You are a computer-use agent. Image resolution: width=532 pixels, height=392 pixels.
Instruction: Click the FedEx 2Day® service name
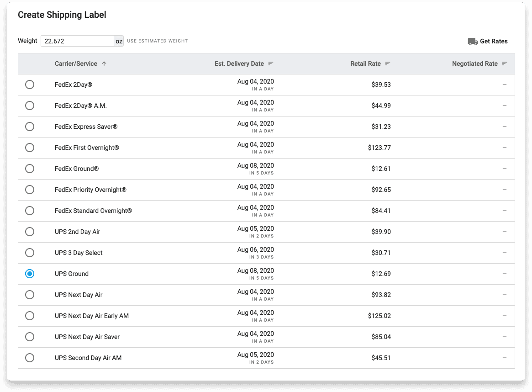(73, 85)
